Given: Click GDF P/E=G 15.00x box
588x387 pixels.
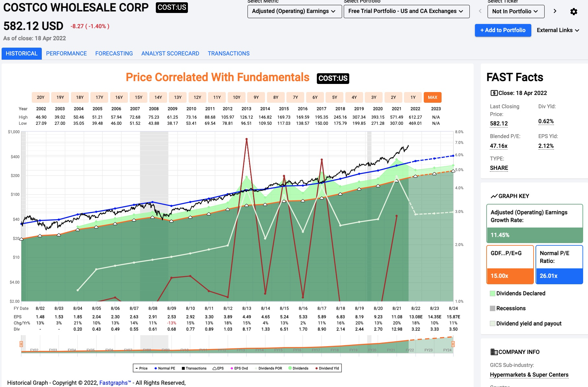Looking at the screenshot, I should (x=510, y=264).
